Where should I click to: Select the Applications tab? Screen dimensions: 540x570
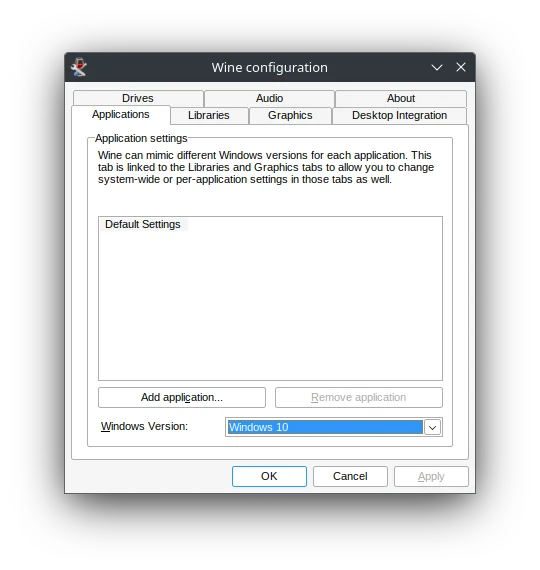121,115
